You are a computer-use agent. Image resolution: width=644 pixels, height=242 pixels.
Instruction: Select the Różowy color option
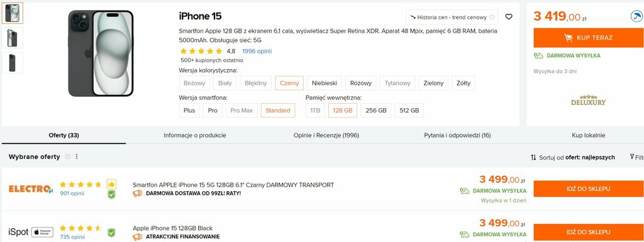coord(360,83)
